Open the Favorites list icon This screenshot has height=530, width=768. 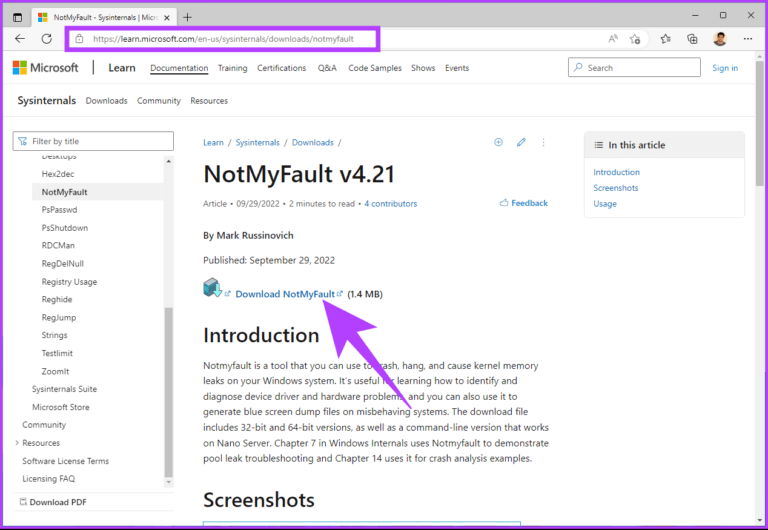pos(665,39)
